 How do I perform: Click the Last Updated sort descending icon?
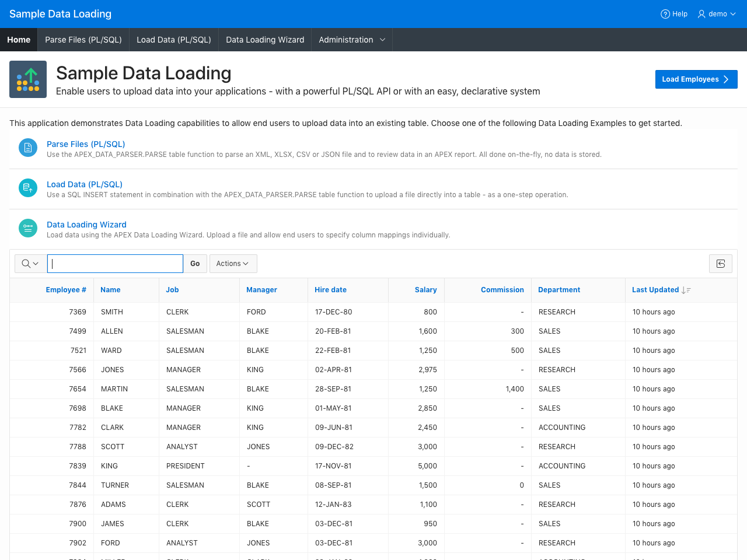click(686, 290)
